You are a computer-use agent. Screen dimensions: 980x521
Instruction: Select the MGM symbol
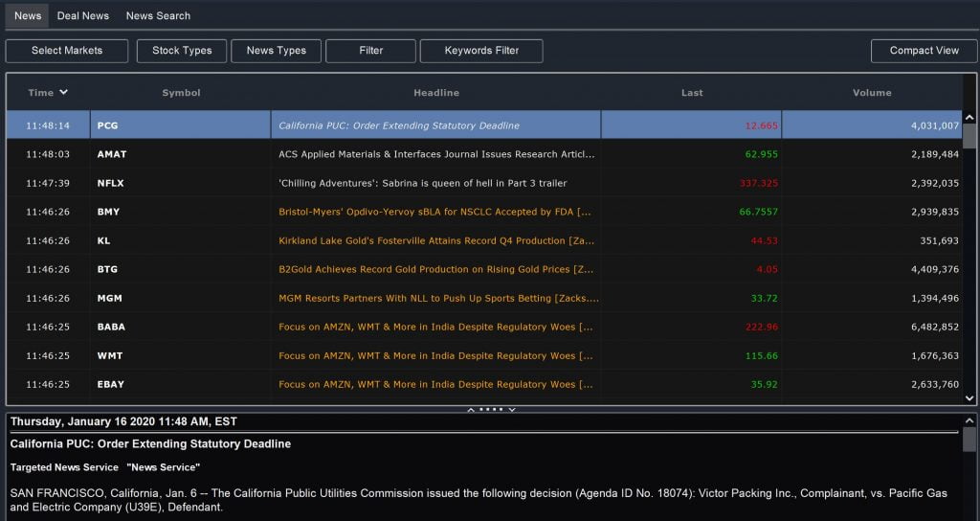point(109,299)
